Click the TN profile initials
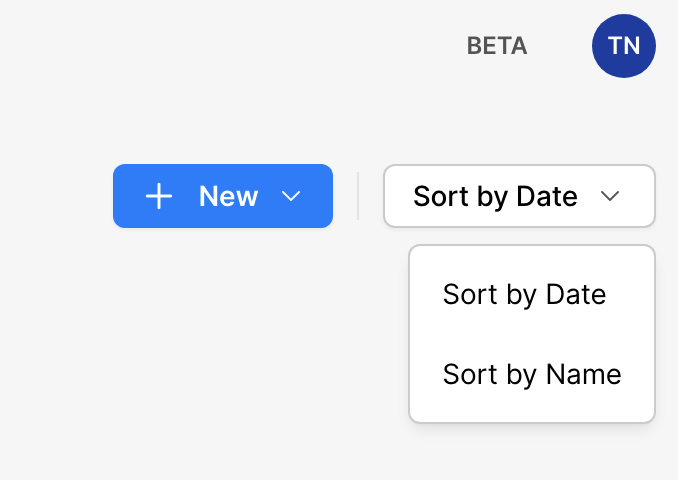The height and width of the screenshot is (480, 678). (x=623, y=46)
